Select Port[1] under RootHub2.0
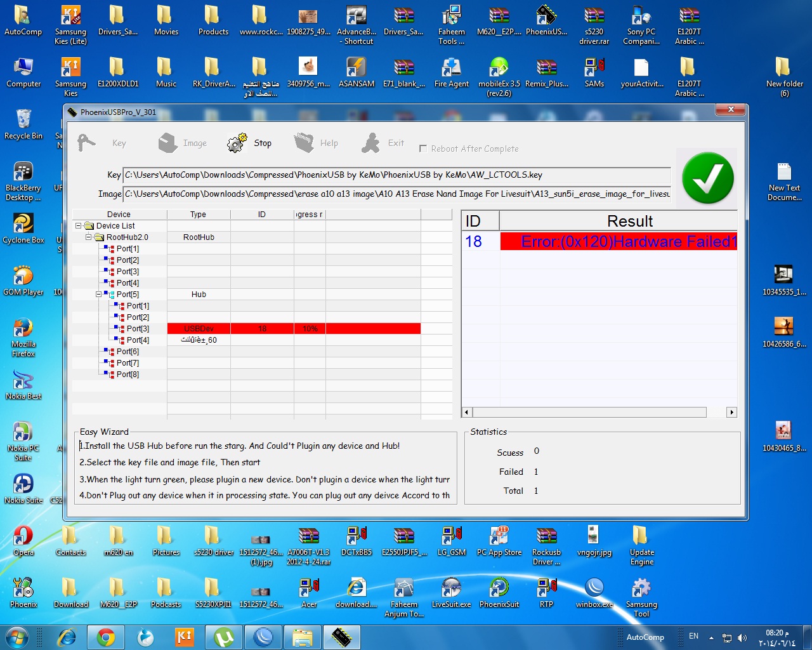The width and height of the screenshot is (812, 650). click(128, 249)
